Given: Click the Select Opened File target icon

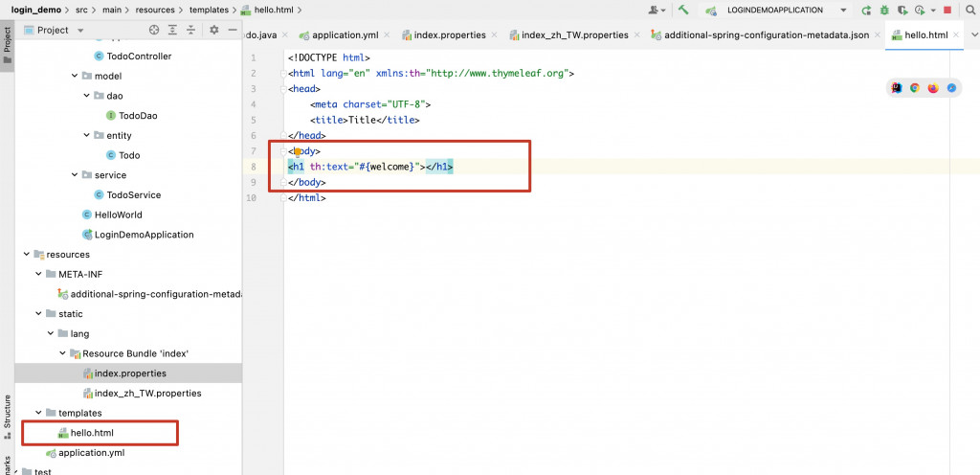Looking at the screenshot, I should 154,30.
